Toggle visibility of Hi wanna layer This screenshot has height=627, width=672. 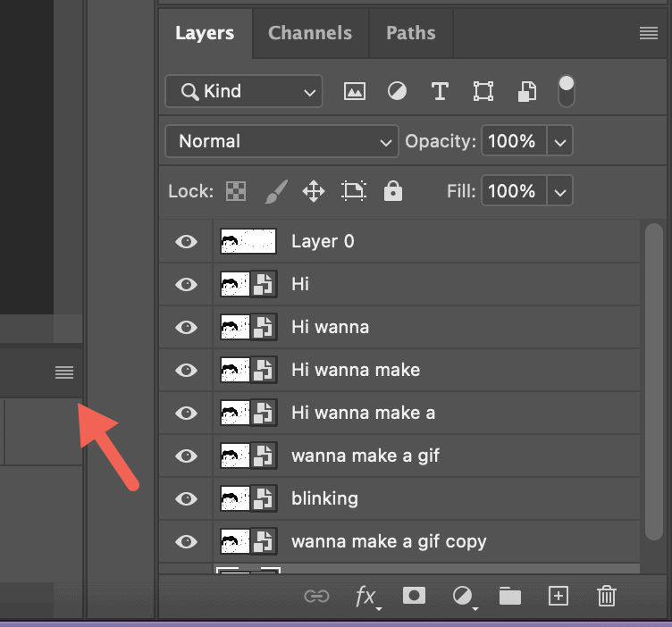pyautogui.click(x=186, y=327)
